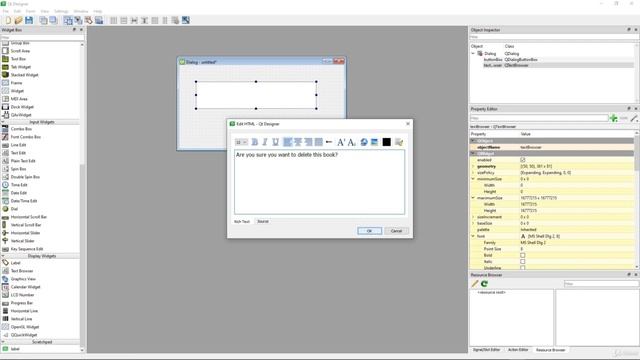Switch to the Action Editor tab
This screenshot has height=360, width=640.
518,350
